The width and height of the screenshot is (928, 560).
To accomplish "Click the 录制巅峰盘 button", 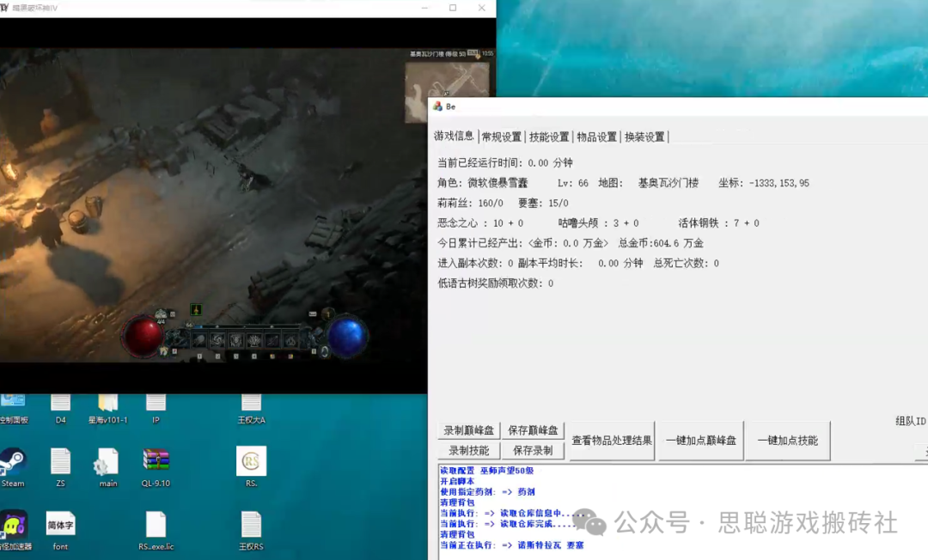I will 469,430.
